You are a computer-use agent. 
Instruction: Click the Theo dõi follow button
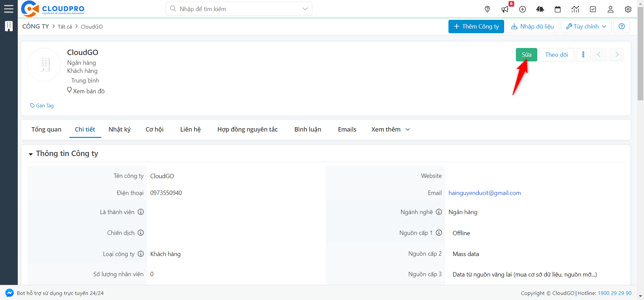pos(556,55)
